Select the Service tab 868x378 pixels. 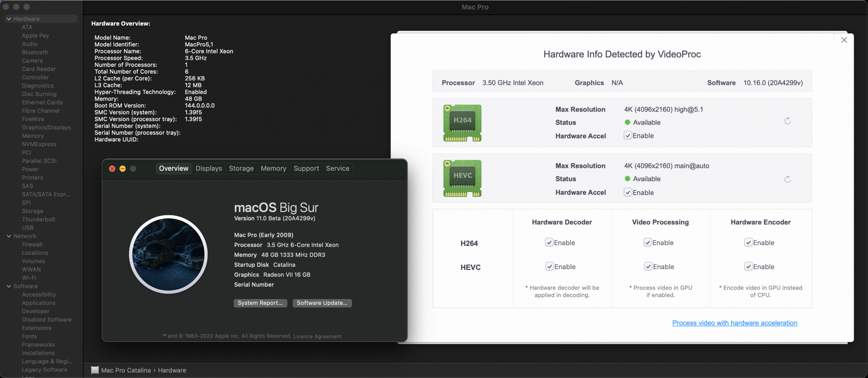(x=338, y=168)
